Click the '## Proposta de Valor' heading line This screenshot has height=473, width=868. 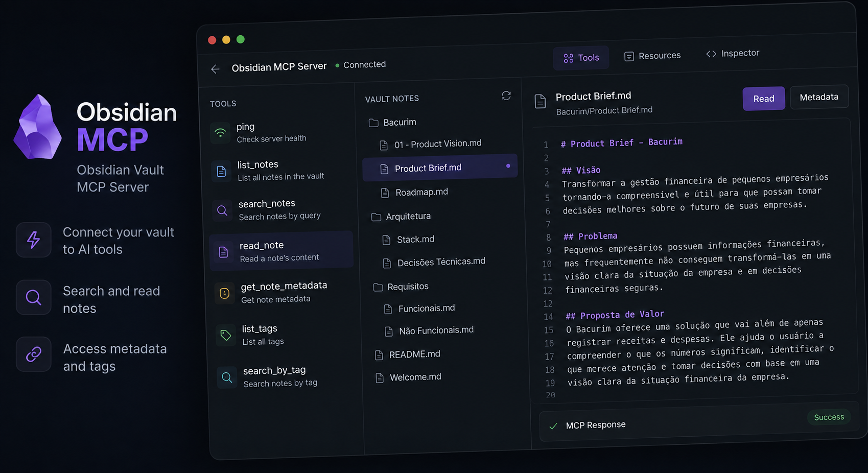point(615,315)
